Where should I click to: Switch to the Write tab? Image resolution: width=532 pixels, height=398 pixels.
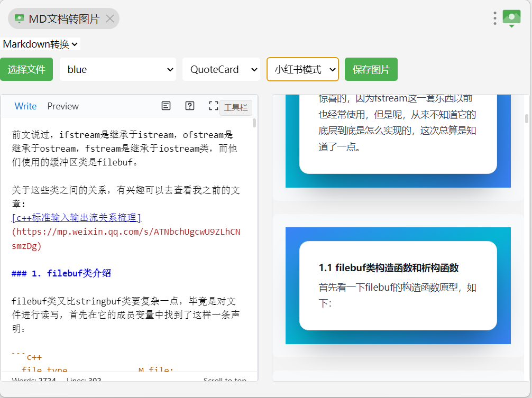coord(25,106)
